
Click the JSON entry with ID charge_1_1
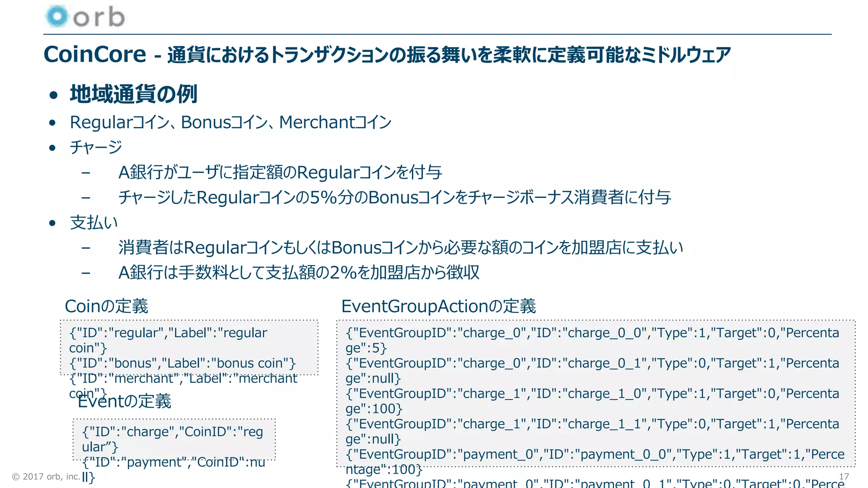pos(592,431)
